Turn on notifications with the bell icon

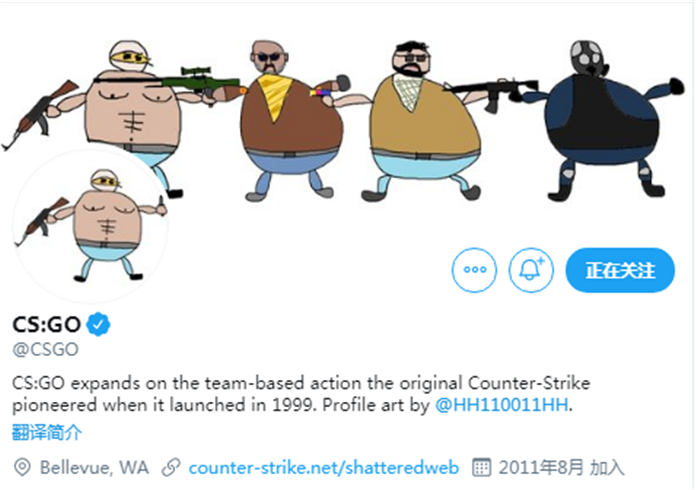(x=531, y=270)
